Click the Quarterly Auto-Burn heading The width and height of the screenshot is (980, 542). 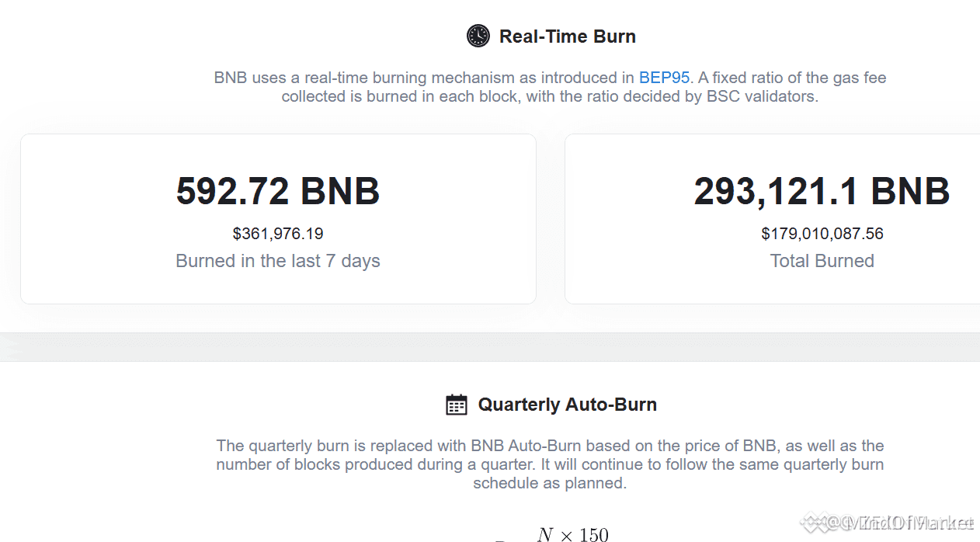point(568,405)
